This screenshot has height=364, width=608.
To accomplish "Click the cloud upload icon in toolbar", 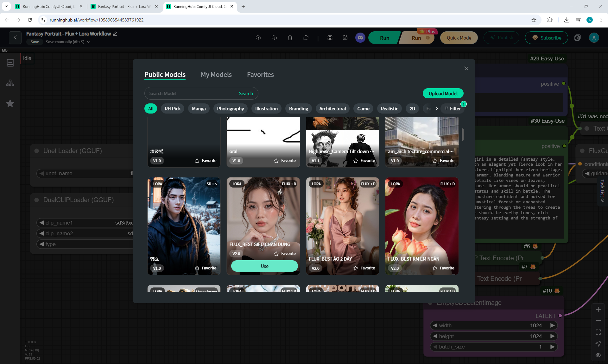I will click(x=258, y=38).
